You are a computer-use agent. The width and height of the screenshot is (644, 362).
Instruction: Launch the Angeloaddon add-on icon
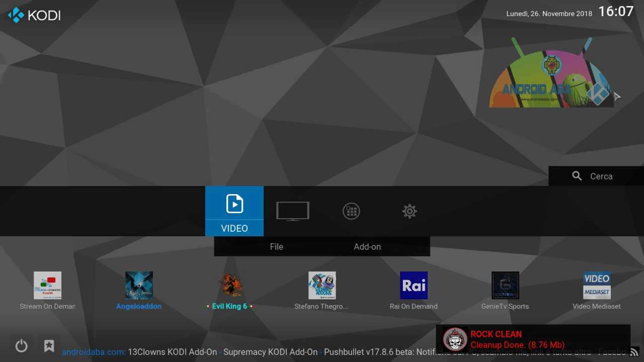(139, 286)
